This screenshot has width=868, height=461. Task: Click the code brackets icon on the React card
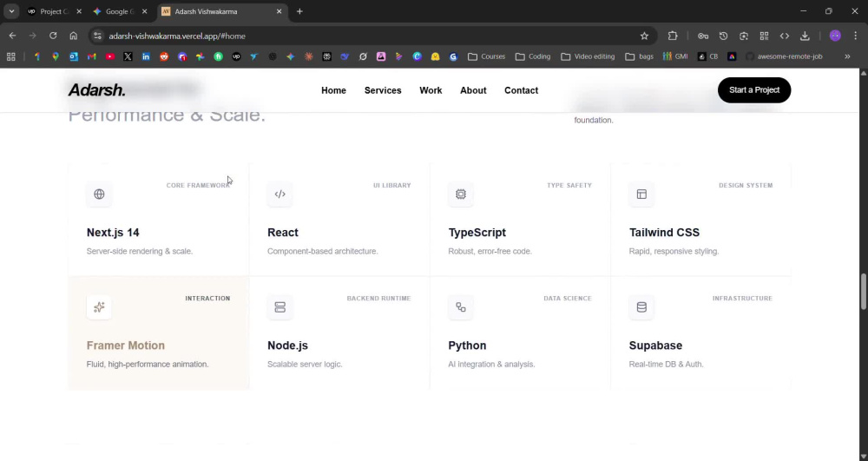(x=280, y=194)
